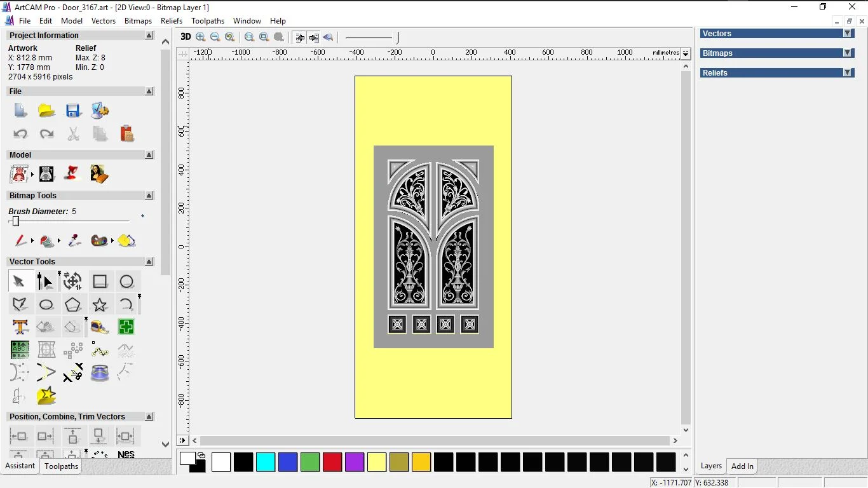This screenshot has height=488, width=868.
Task: Toggle the left panel visibility button in toolbar
Action: coord(300,37)
